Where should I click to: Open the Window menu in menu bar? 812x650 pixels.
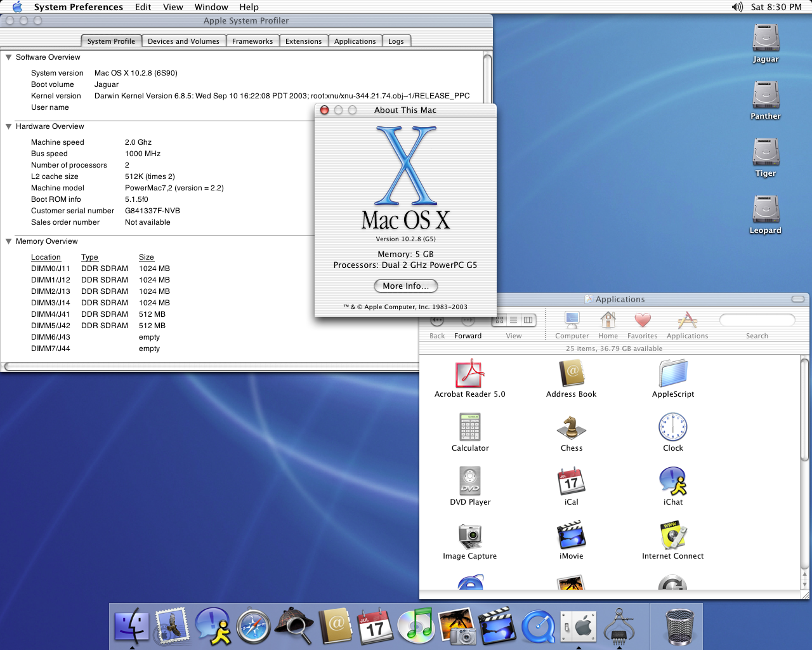pos(211,7)
